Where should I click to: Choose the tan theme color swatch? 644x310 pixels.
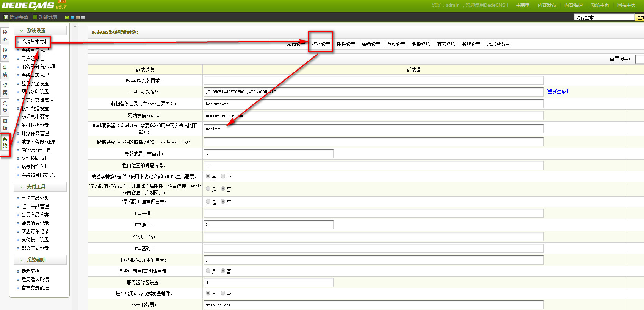(78, 17)
